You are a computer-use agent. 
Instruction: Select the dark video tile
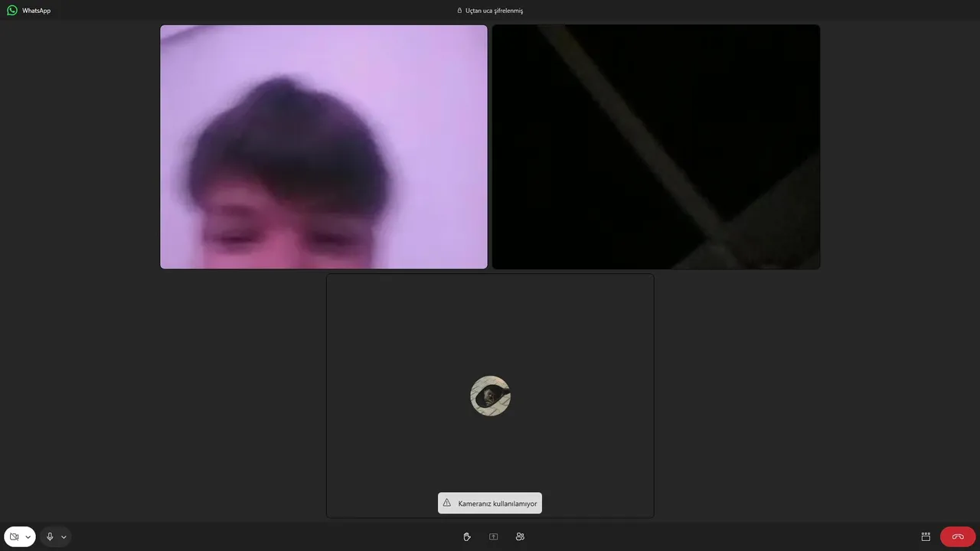click(656, 147)
